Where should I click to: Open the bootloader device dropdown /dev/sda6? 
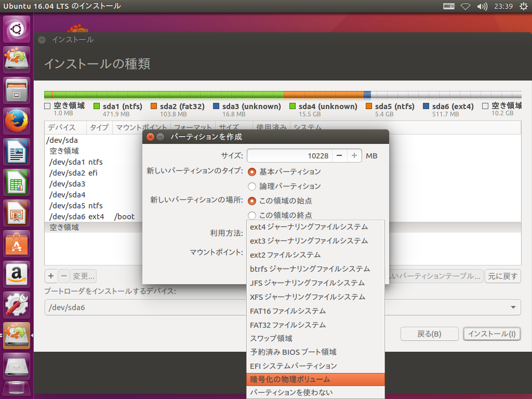pos(283,308)
